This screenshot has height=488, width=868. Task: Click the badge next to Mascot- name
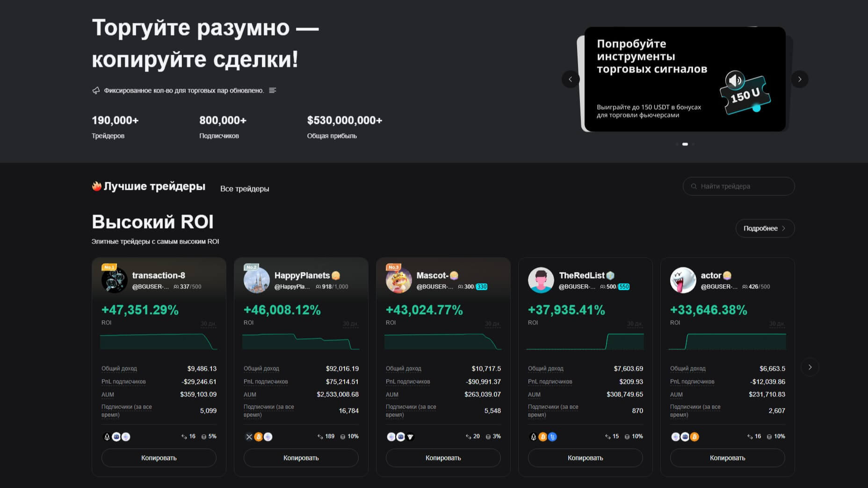coord(454,275)
